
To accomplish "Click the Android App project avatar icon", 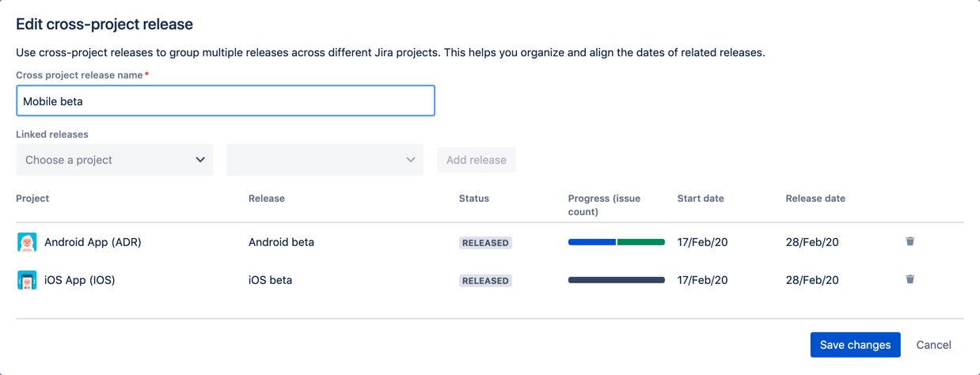I will pos(27,242).
